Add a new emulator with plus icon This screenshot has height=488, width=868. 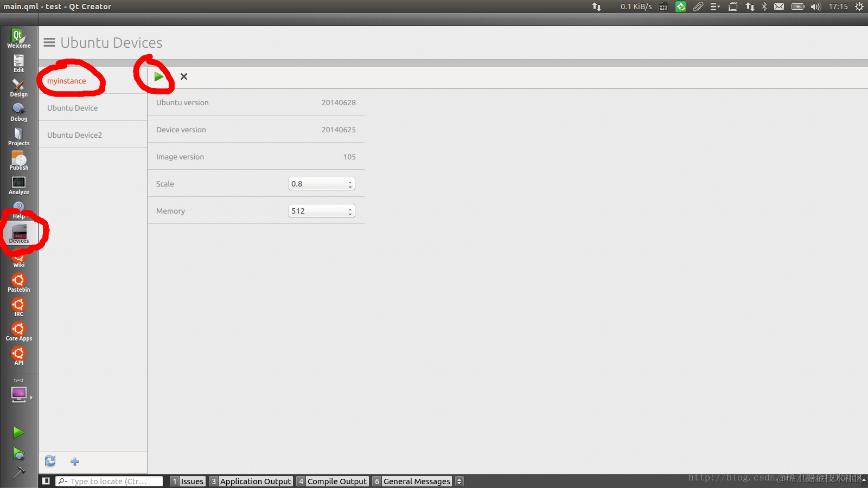click(x=75, y=461)
